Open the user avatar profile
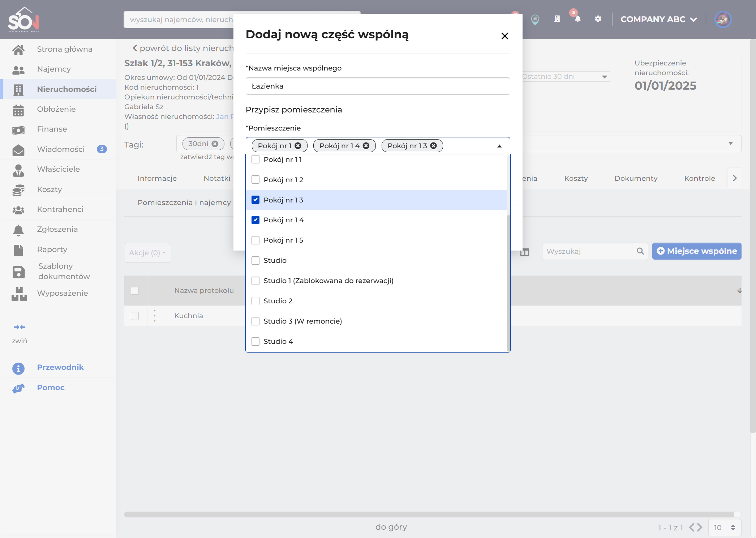Viewport: 756px width, 538px height. click(723, 19)
